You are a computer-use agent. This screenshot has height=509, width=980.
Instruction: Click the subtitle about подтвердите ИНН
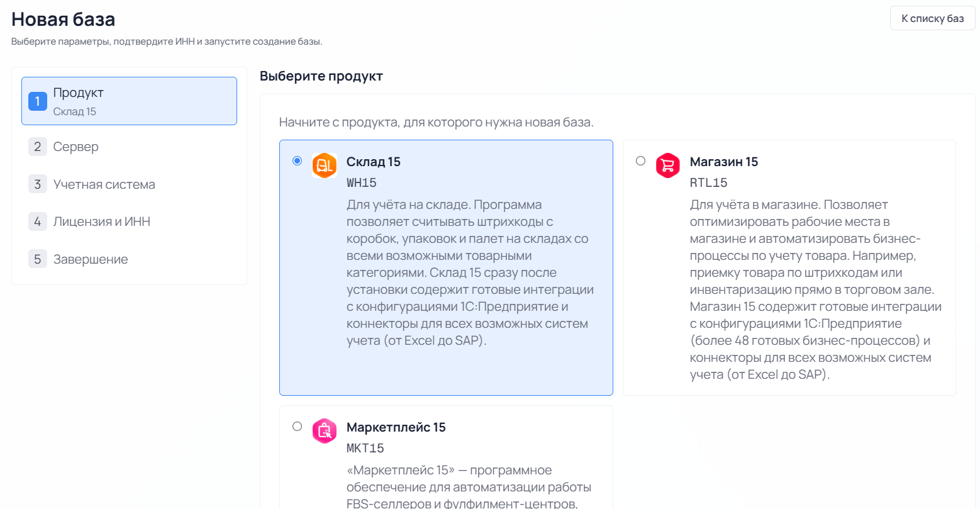click(167, 42)
